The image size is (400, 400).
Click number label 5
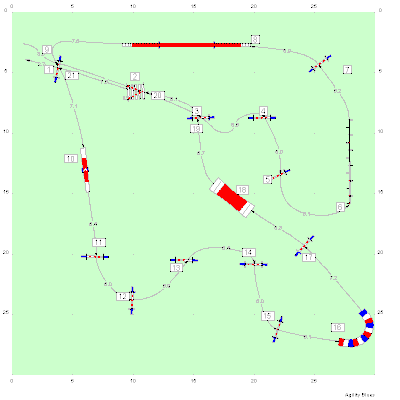268,180
